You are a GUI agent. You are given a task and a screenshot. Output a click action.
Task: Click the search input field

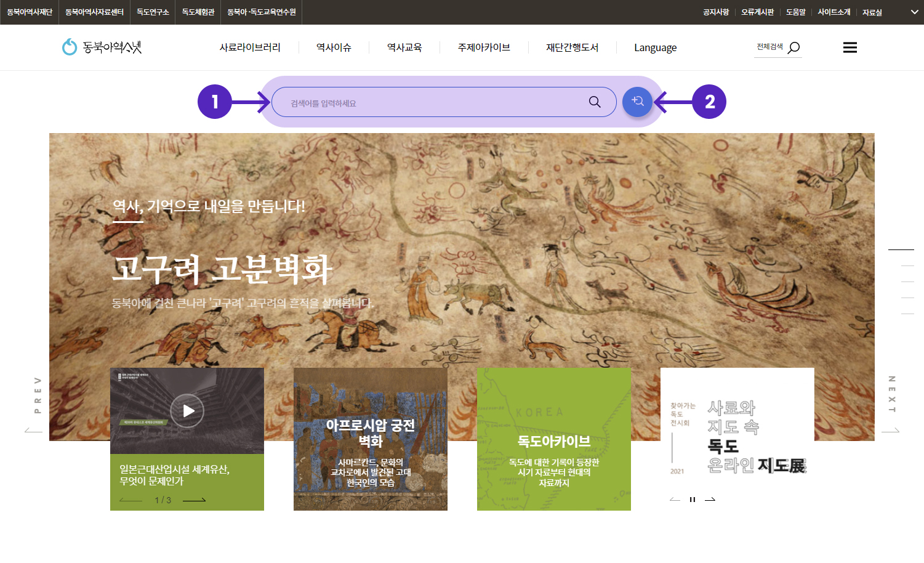443,102
